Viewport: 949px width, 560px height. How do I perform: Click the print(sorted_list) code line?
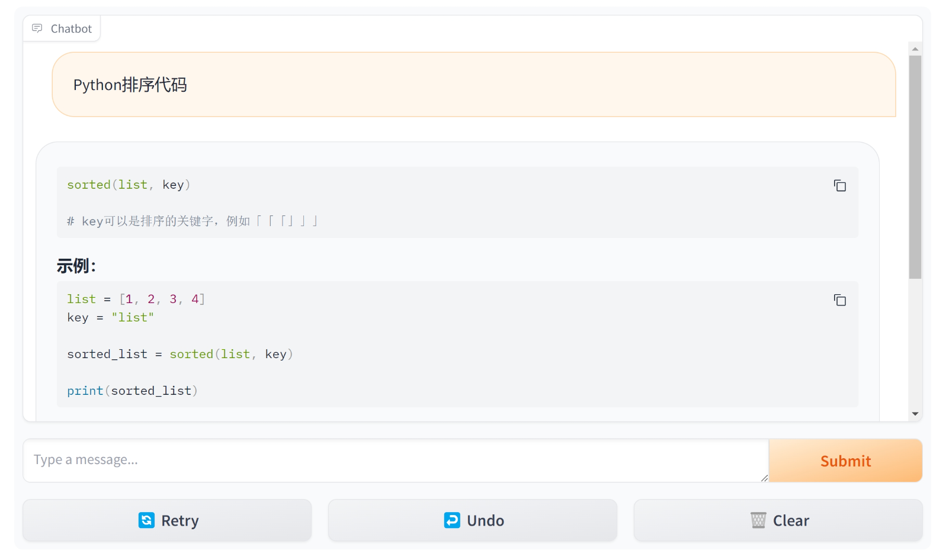[132, 391]
